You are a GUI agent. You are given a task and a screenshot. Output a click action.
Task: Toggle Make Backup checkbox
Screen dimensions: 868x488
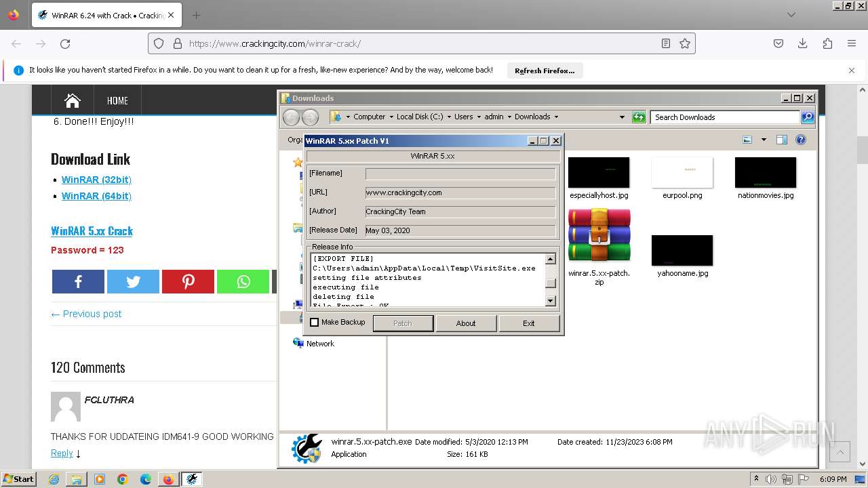314,323
